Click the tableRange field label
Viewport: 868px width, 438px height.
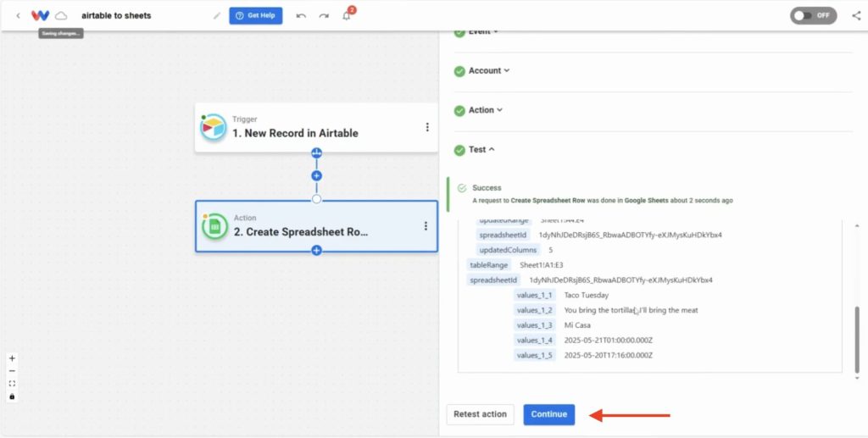[488, 265]
